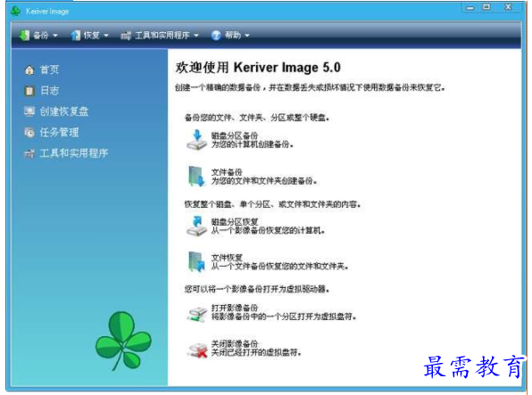This screenshot has width=532, height=395.
Task: Click the 打开影像备份 drive icon
Action: coord(196,314)
